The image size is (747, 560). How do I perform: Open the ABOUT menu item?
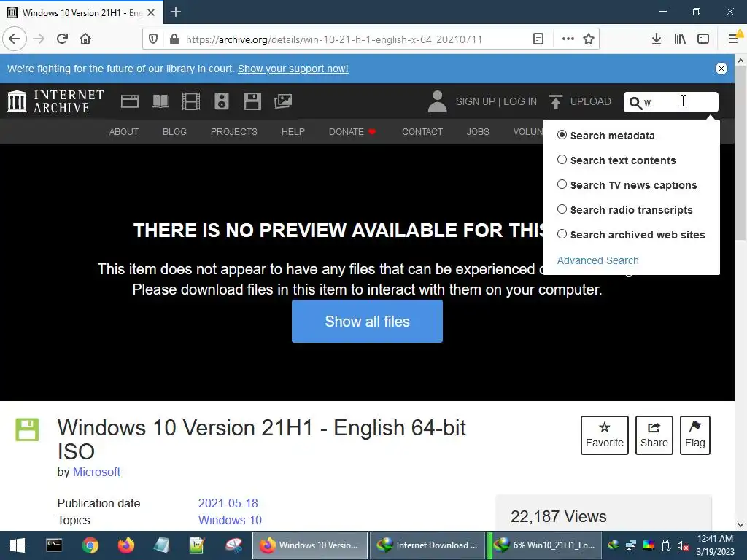[x=124, y=132]
